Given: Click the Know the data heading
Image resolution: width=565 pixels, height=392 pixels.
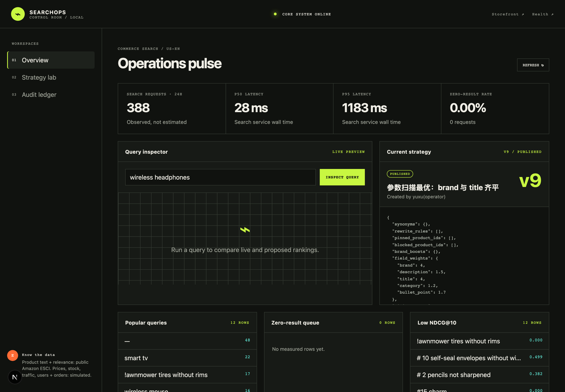Looking at the screenshot, I should (38, 355).
